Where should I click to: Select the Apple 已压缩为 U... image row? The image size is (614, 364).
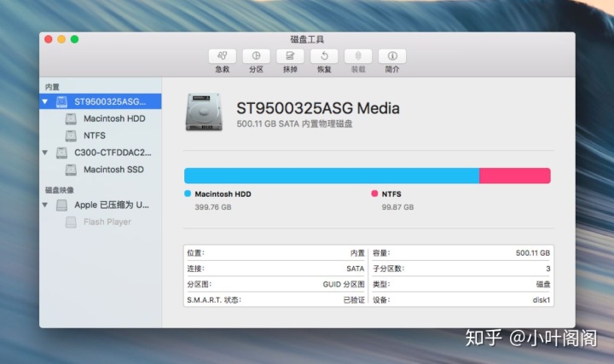pyautogui.click(x=101, y=205)
